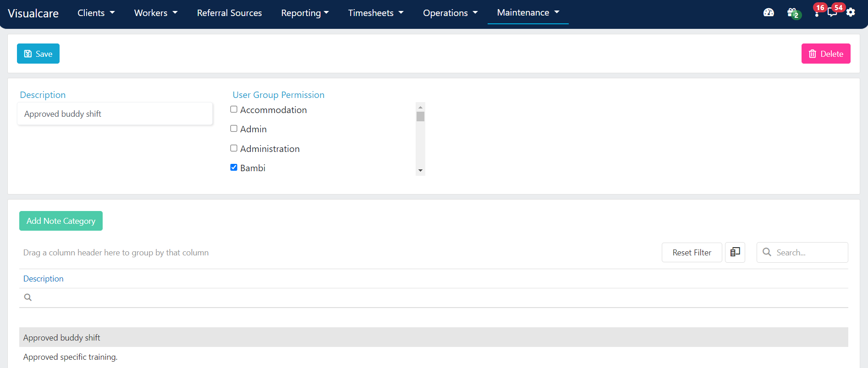
Task: Open the Reporting dropdown
Action: [x=305, y=13]
